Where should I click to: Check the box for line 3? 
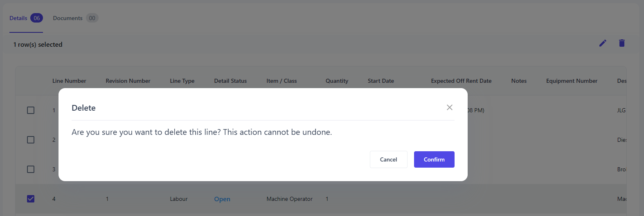(x=31, y=169)
